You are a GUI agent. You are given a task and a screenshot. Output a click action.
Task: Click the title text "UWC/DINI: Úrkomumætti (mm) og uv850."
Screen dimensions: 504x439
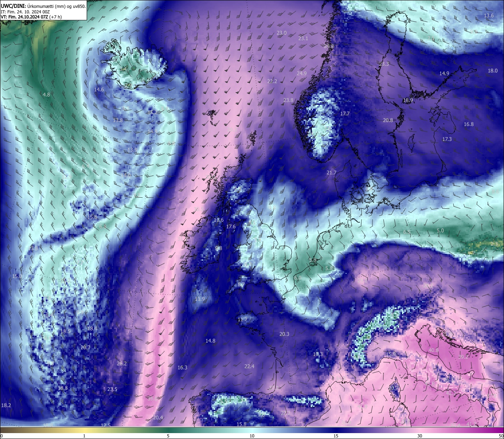(43, 6)
